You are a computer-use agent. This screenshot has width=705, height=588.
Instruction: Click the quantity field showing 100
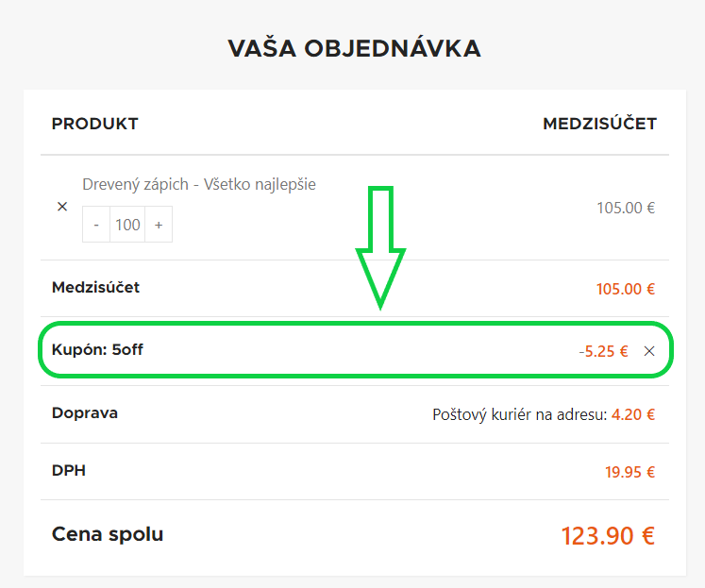point(127,225)
